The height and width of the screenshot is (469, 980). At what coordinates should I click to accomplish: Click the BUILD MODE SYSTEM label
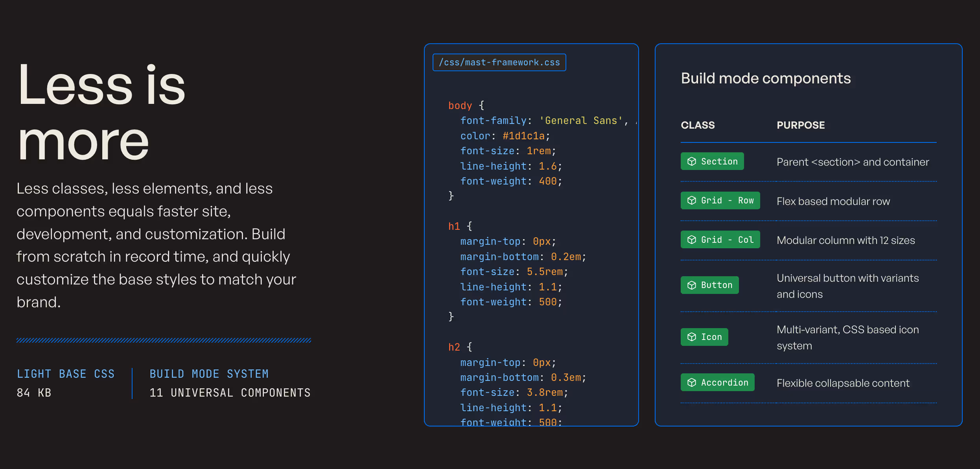(x=209, y=374)
